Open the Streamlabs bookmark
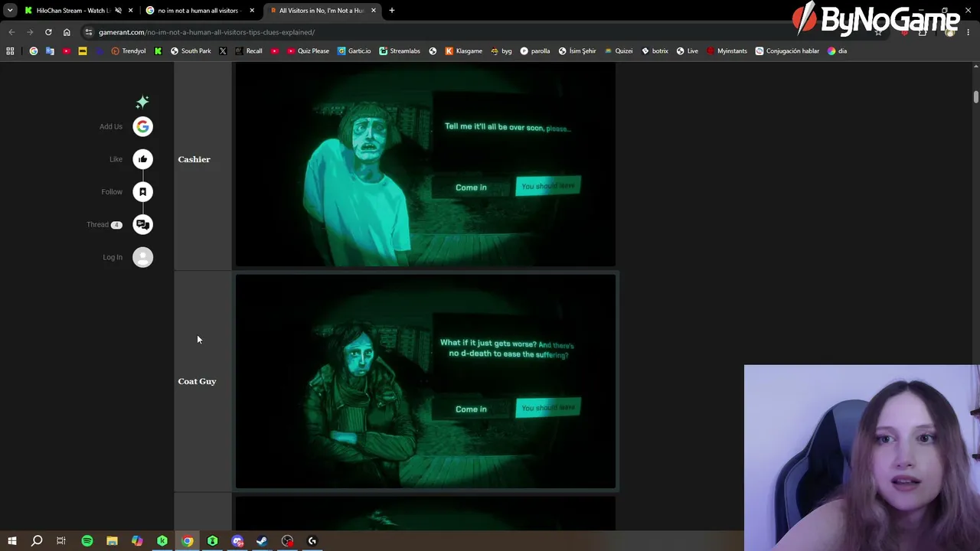The image size is (980, 551). coord(399,51)
